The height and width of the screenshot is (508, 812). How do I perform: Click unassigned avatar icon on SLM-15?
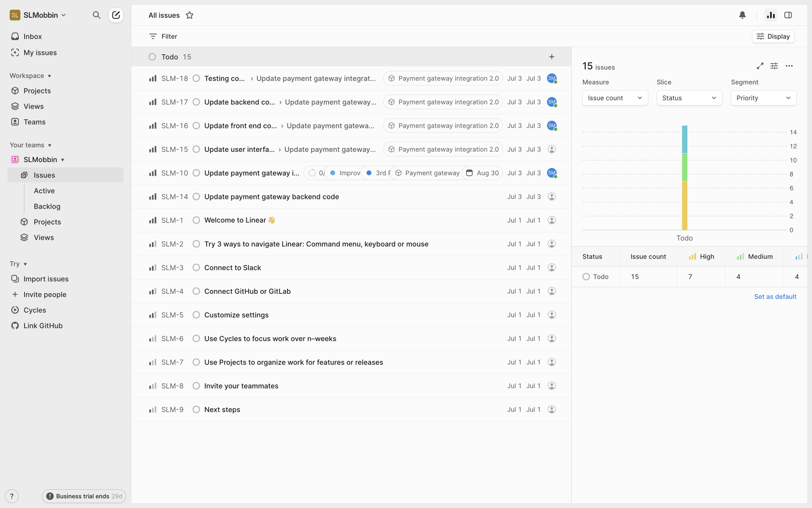[551, 149]
